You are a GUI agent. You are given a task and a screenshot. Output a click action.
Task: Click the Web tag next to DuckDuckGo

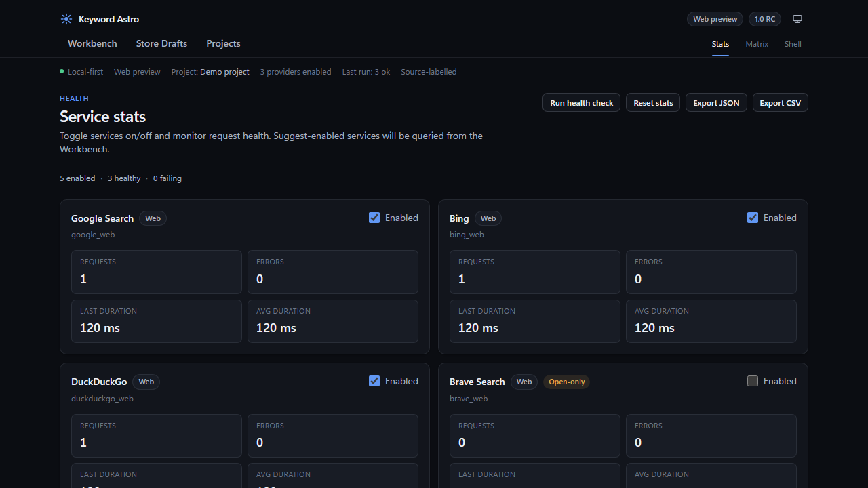[x=146, y=382]
